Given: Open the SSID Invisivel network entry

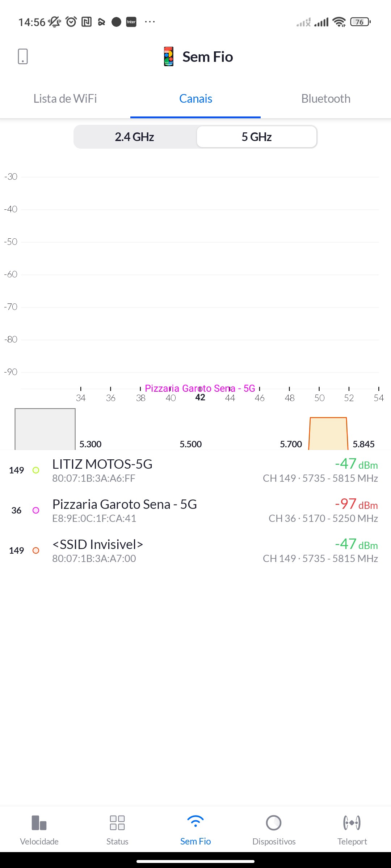Looking at the screenshot, I should click(195, 550).
